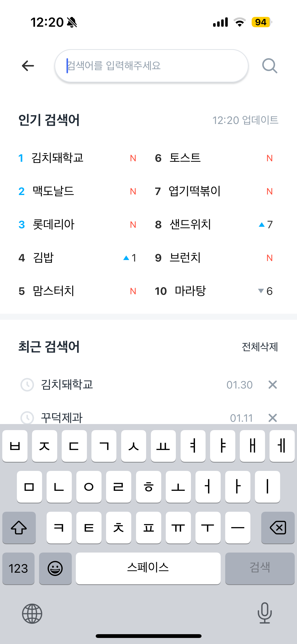Tap the 검색 key on keyboard
This screenshot has width=297, height=644.
[x=260, y=568]
